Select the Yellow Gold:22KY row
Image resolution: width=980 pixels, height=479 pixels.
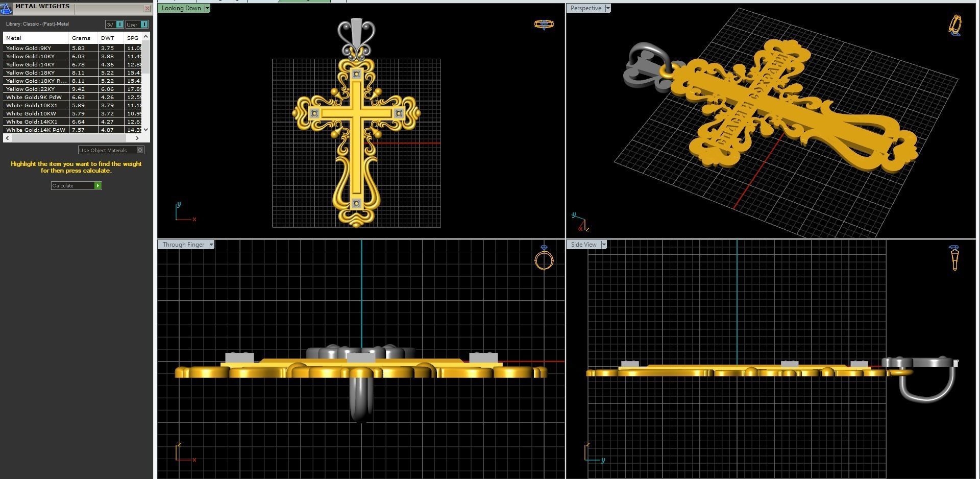[x=72, y=89]
